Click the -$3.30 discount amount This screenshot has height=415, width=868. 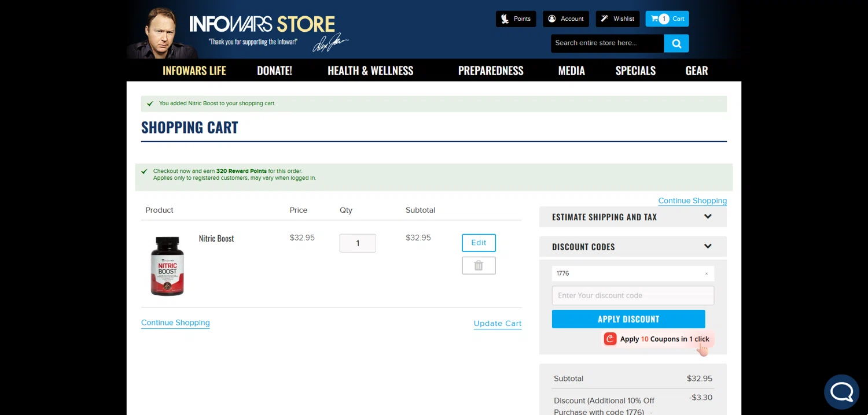point(701,398)
